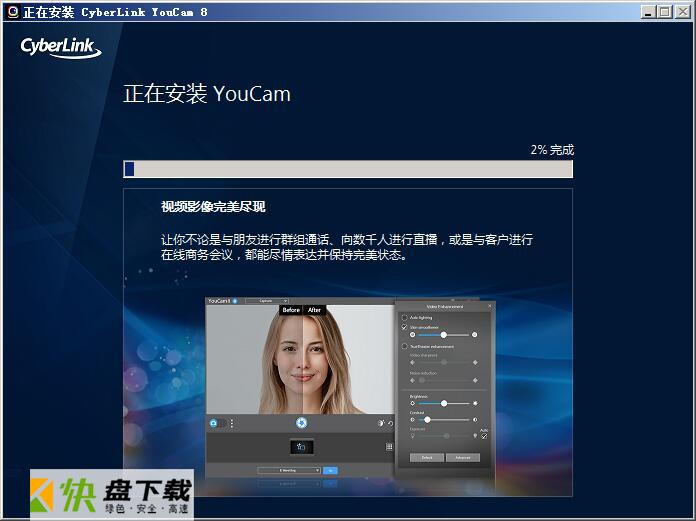Image resolution: width=696 pixels, height=521 pixels.
Task: Click the Contrast maximum icon at slider end
Action: (x=475, y=419)
